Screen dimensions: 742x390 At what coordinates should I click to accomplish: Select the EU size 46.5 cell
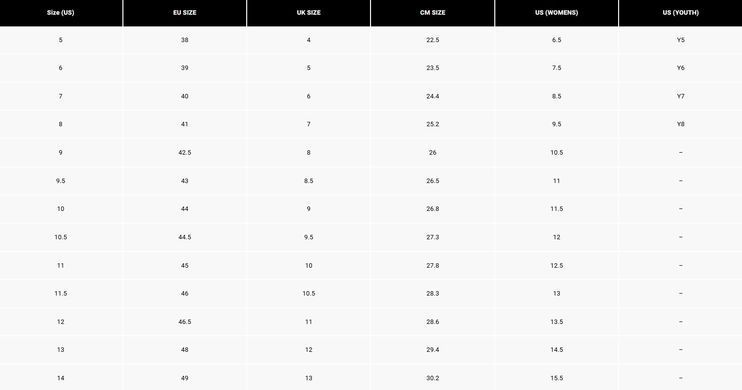(x=185, y=322)
